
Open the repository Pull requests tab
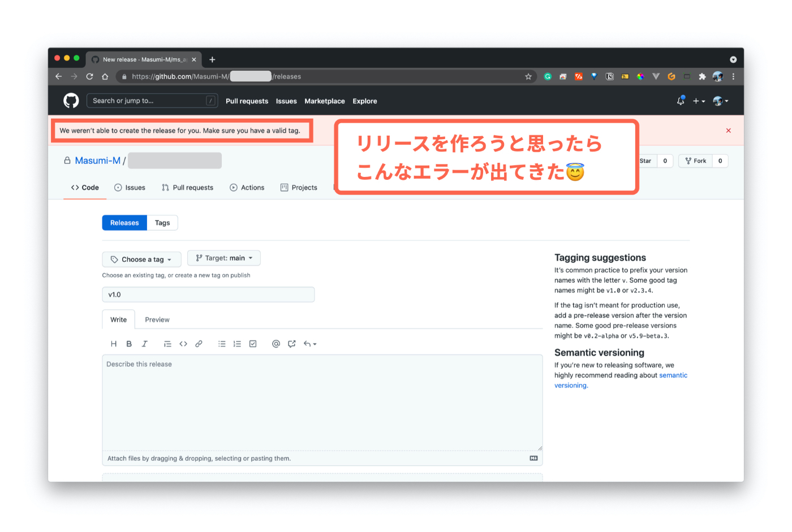click(187, 188)
